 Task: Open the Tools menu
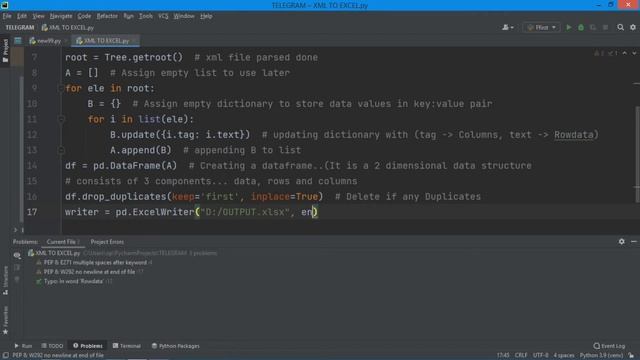(x=146, y=16)
